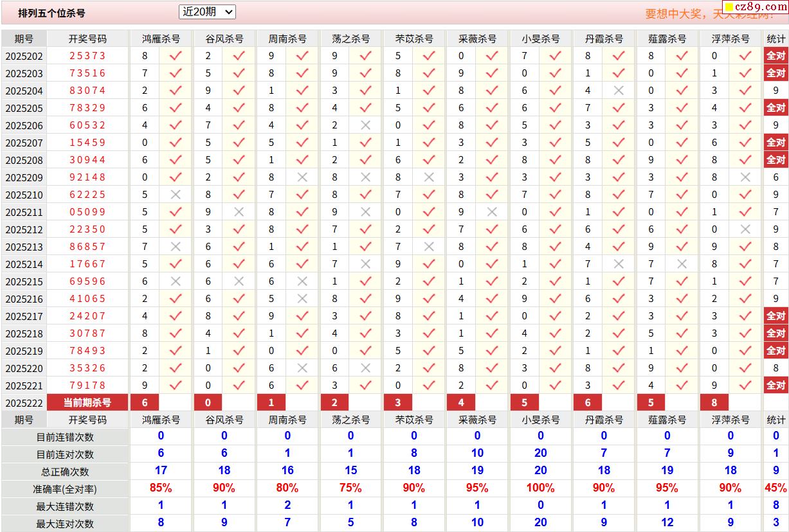The height and width of the screenshot is (532, 789).
Task: Click the 排列五个位杀号 title
Action: [51, 13]
